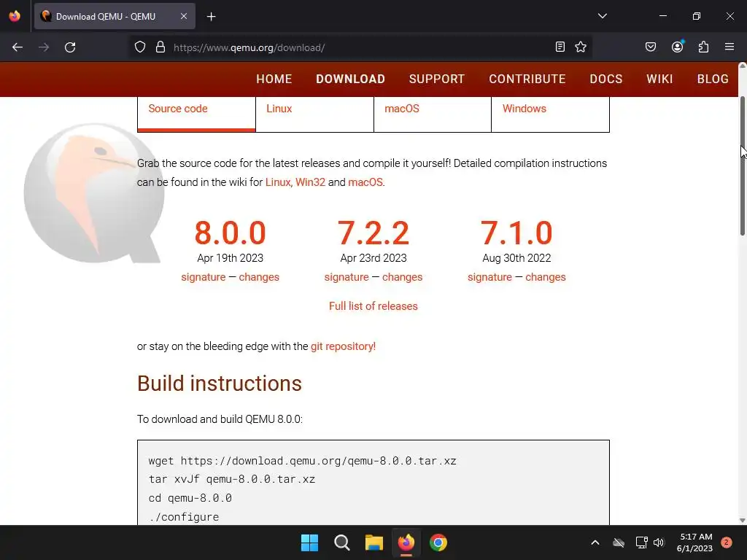
Task: Toggle reader view icon in address bar
Action: click(560, 47)
